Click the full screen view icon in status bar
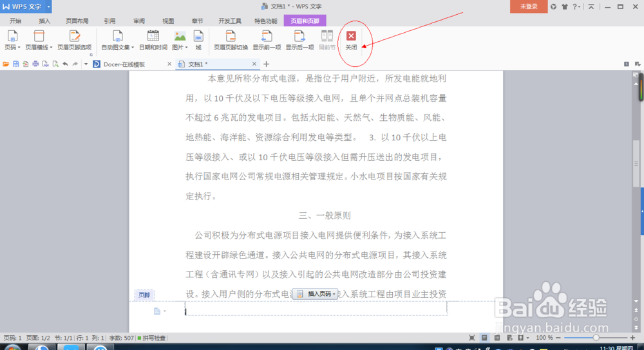644x350 pixels. pyautogui.click(x=472, y=338)
